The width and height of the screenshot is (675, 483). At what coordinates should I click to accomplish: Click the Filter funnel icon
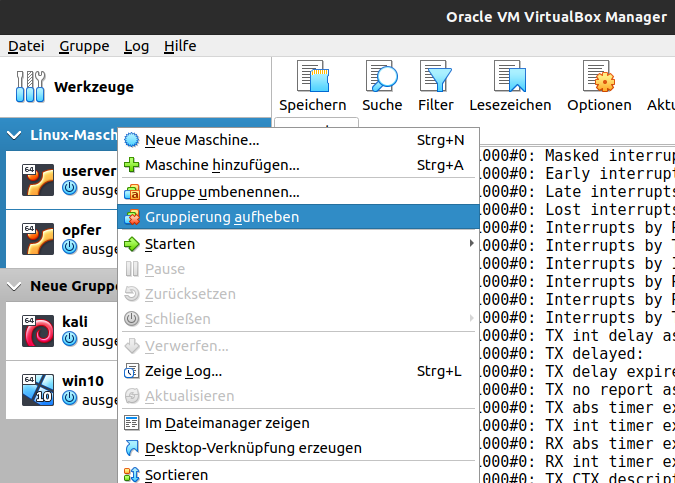(436, 78)
